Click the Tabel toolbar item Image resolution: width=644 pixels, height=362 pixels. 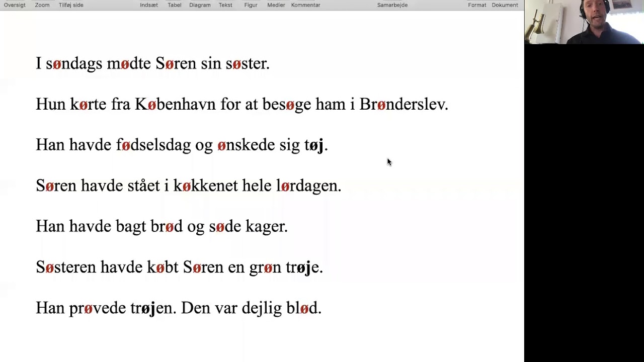[x=175, y=5]
